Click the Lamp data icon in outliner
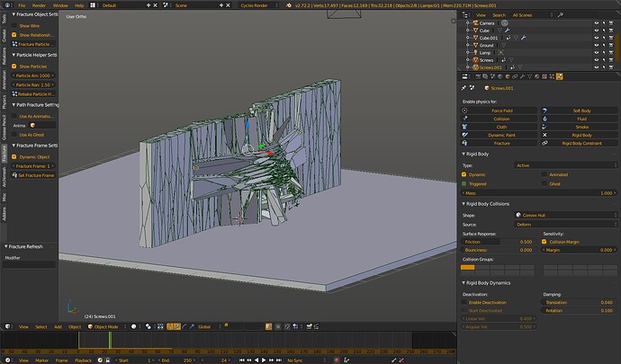 coord(501,53)
